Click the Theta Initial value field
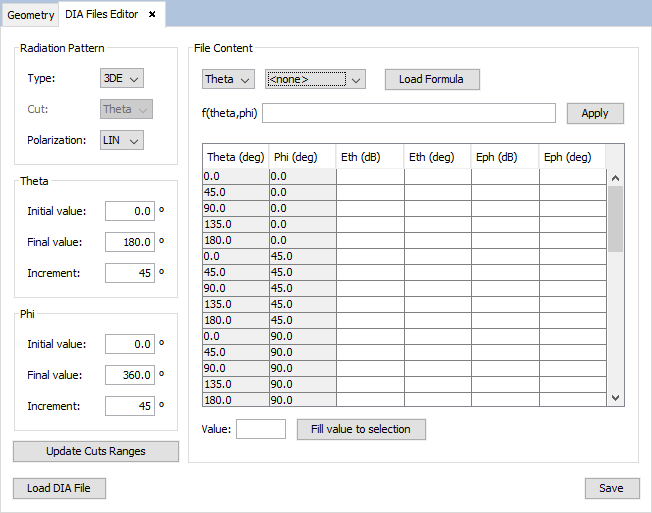The width and height of the screenshot is (652, 513). click(x=130, y=211)
